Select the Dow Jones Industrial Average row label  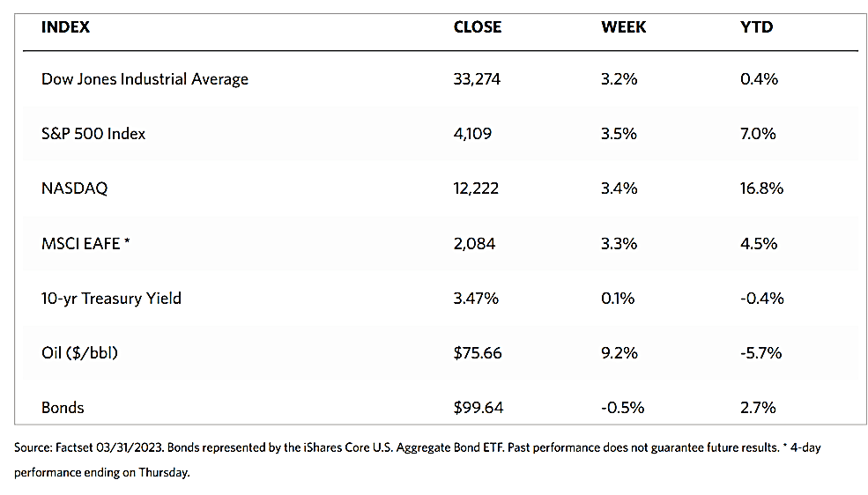click(145, 79)
